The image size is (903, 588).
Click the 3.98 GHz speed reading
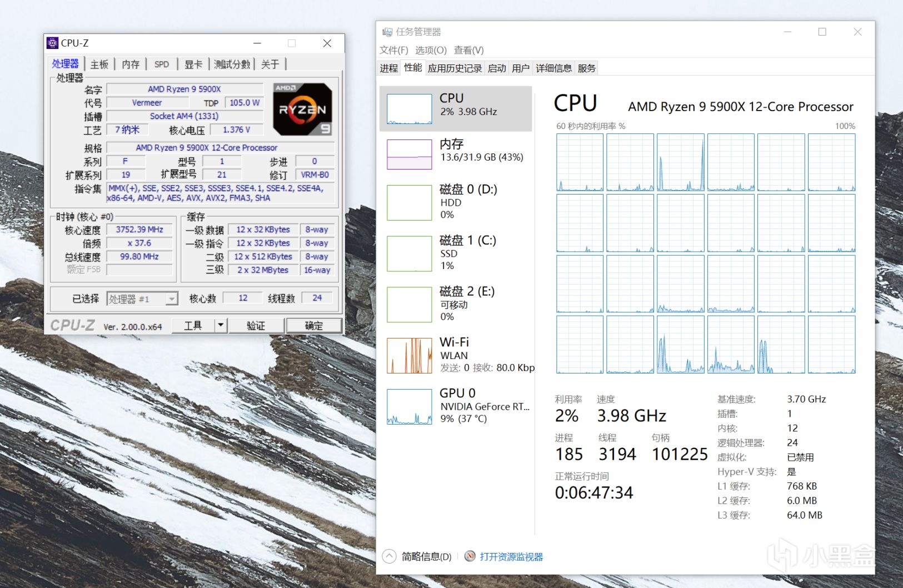point(632,416)
